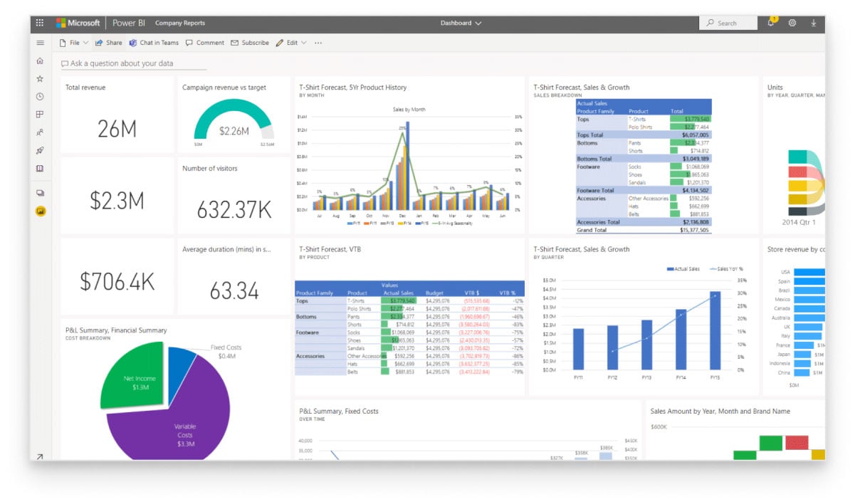Open the settings gear

pyautogui.click(x=792, y=23)
